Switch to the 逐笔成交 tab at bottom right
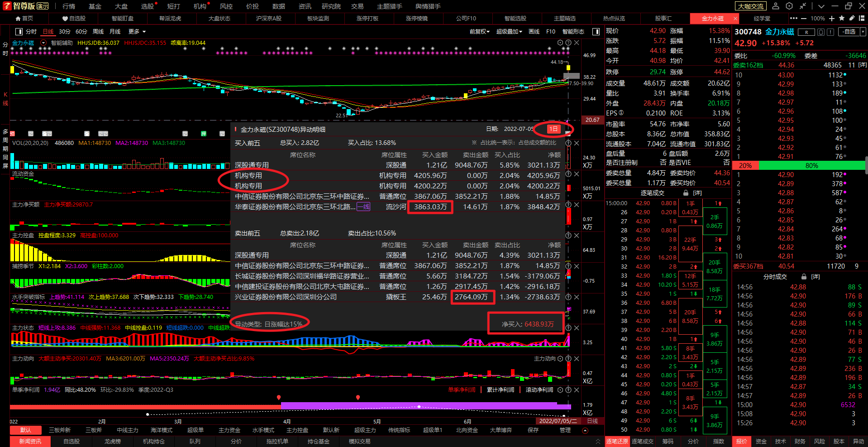This screenshot has height=447, width=868. [643, 441]
